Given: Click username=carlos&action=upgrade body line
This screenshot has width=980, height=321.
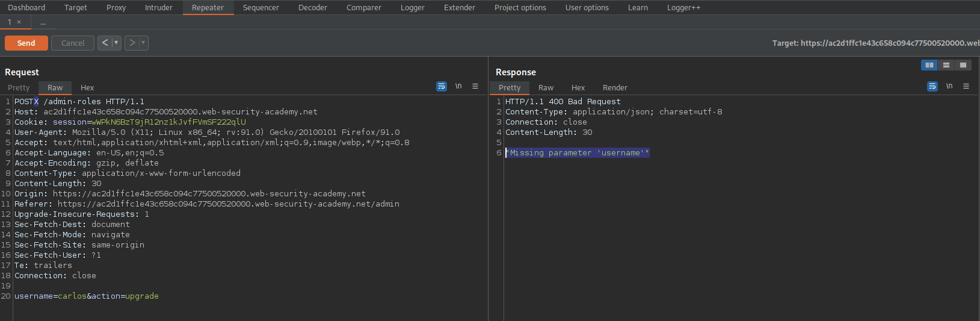Looking at the screenshot, I should tap(87, 296).
